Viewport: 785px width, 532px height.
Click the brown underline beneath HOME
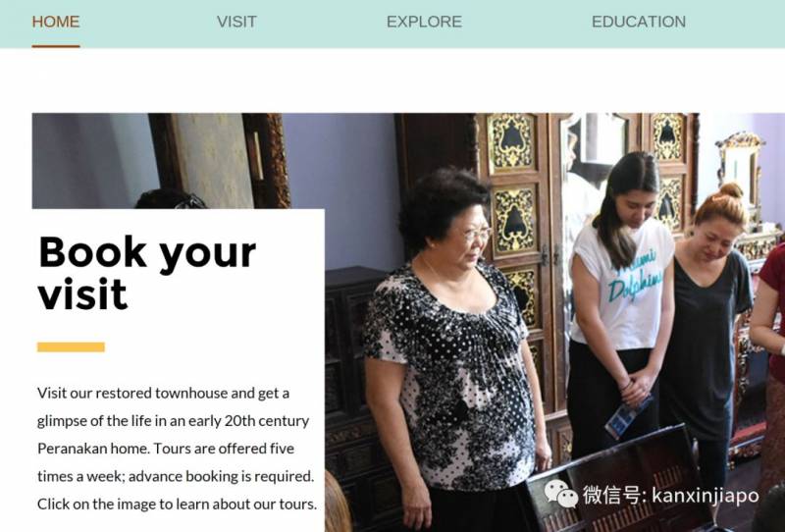(56, 46)
